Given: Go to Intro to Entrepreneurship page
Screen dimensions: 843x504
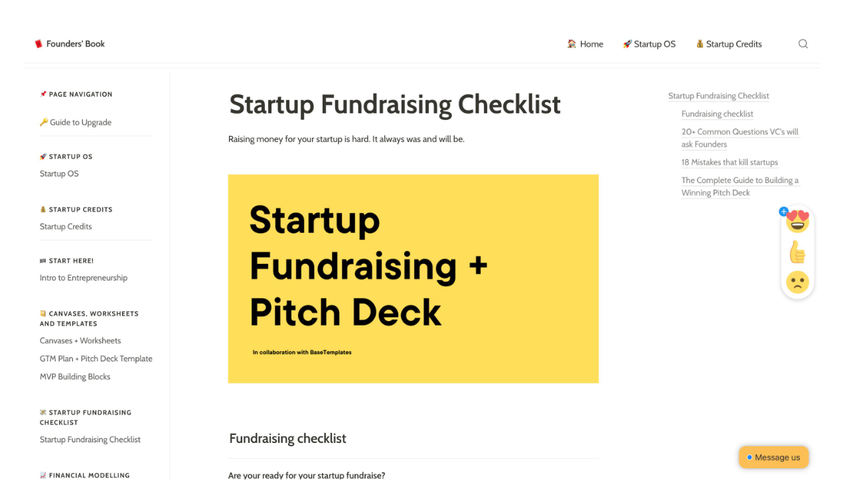Looking at the screenshot, I should (x=84, y=278).
